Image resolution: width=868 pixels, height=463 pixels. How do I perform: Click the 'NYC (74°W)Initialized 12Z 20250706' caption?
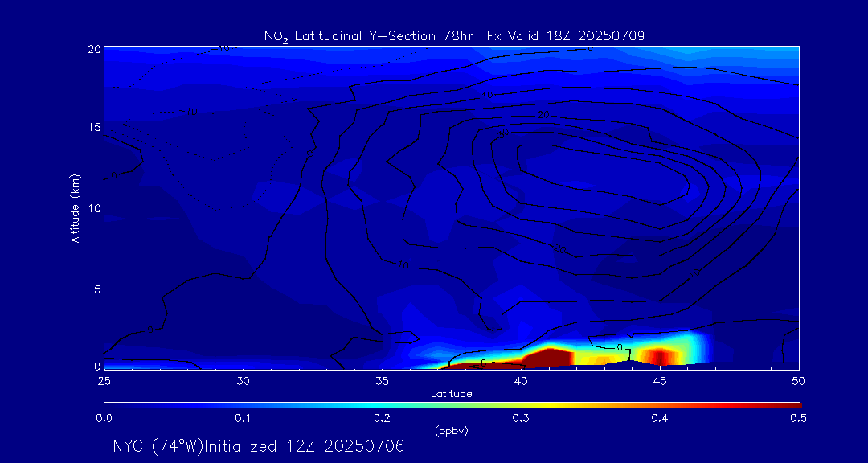pyautogui.click(x=259, y=446)
